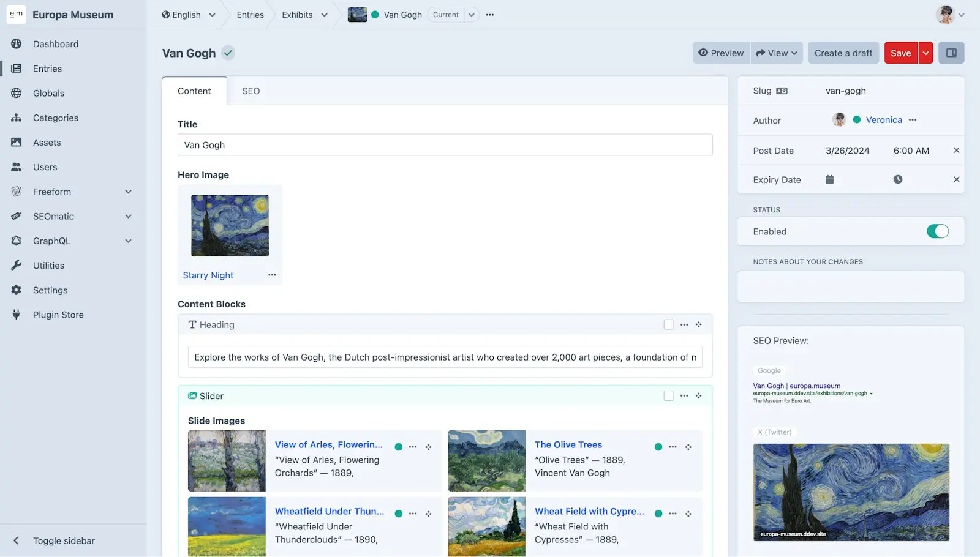Expand the Freeform submenu
Viewport: 980px width, 557px height.
coord(129,192)
